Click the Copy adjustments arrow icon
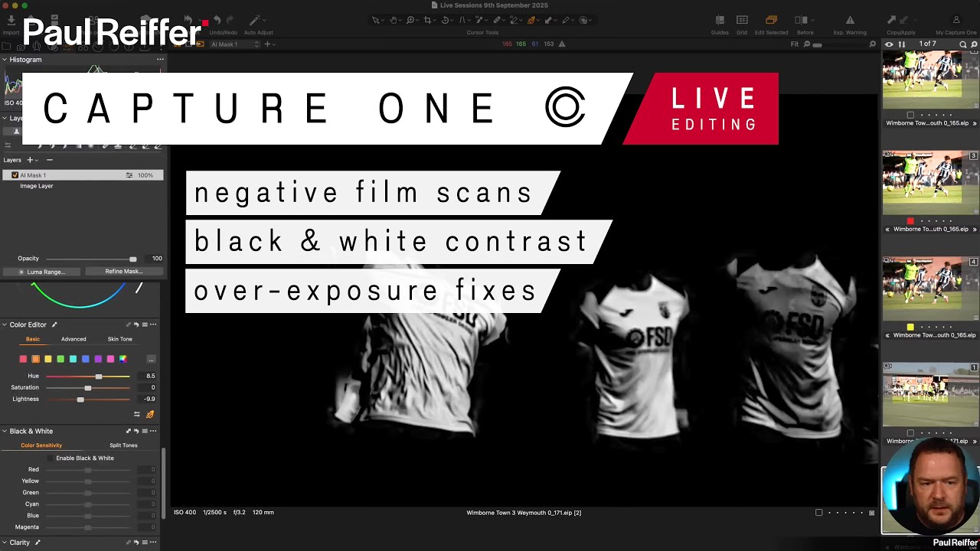The height and width of the screenshot is (551, 980). pos(891,20)
